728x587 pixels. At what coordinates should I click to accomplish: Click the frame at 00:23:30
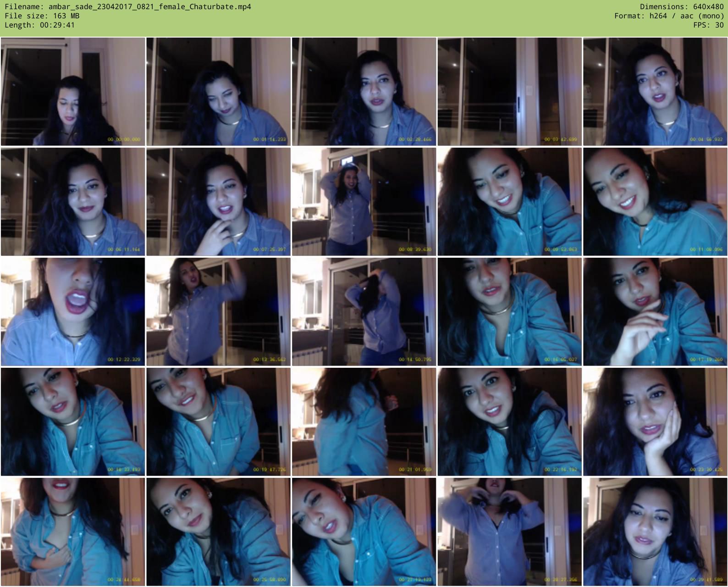(655, 422)
